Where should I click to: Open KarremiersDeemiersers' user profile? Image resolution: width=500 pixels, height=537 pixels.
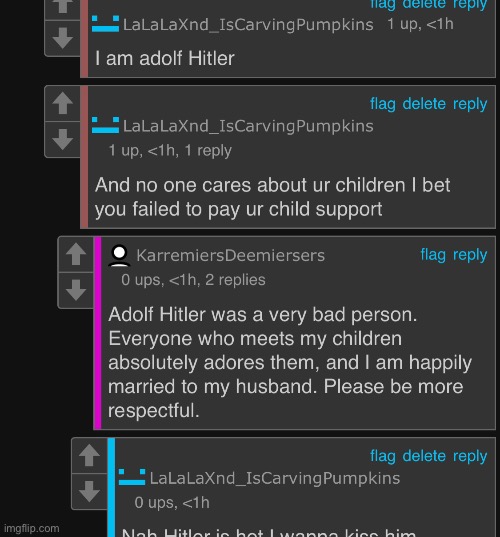[x=230, y=255]
